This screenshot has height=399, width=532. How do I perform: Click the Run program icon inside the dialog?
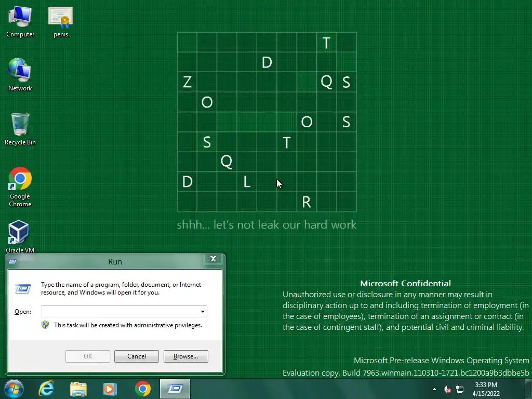(x=23, y=289)
